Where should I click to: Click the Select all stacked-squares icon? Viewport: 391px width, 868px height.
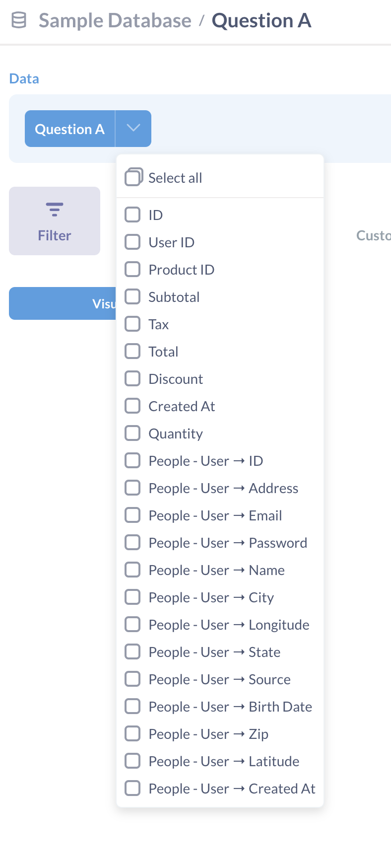[132, 177]
